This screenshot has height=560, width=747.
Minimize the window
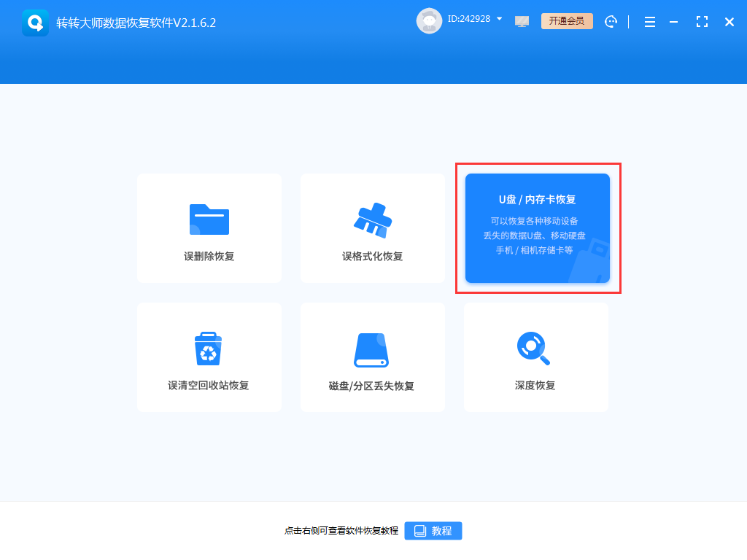point(673,22)
